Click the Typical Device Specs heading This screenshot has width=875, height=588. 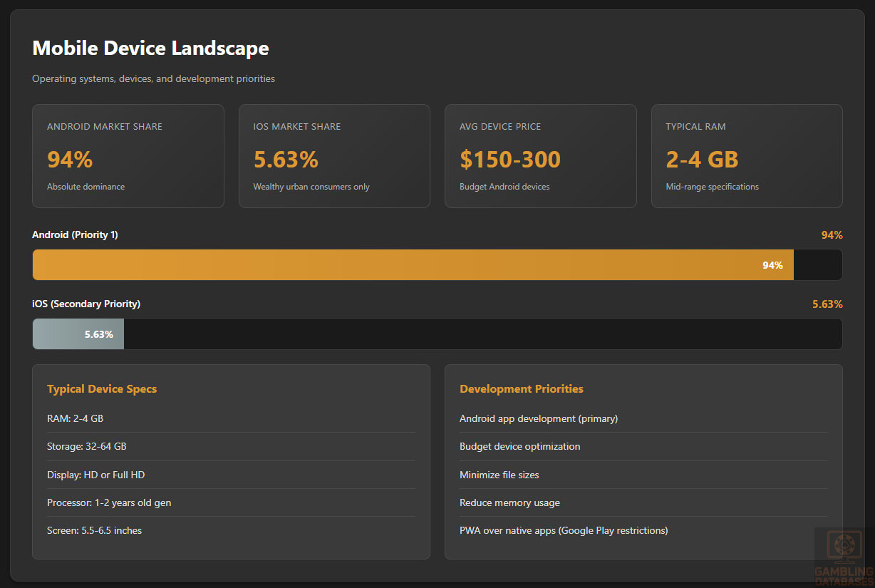click(102, 389)
